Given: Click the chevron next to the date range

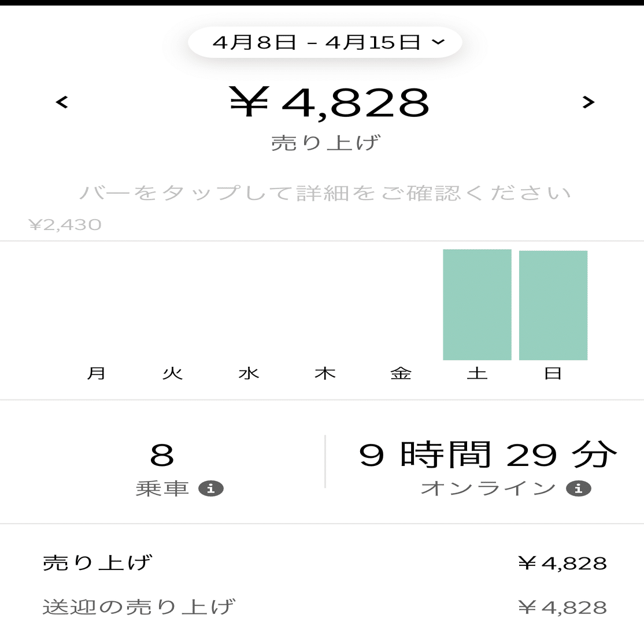Looking at the screenshot, I should pos(438,42).
